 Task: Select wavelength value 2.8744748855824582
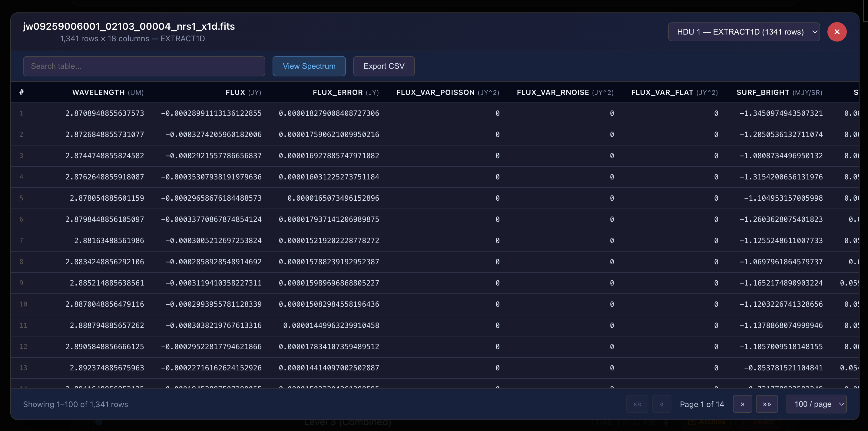[105, 156]
